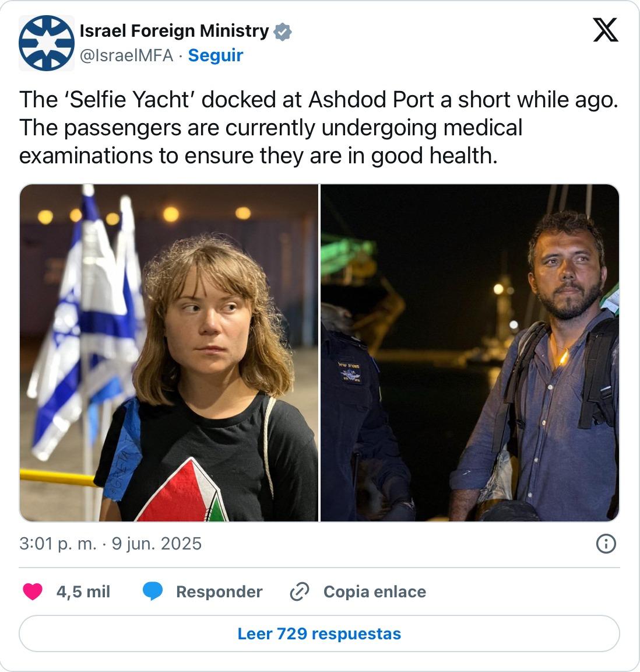
Task: Click the tweet line about medical examinations
Action: pyautogui.click(x=270, y=141)
